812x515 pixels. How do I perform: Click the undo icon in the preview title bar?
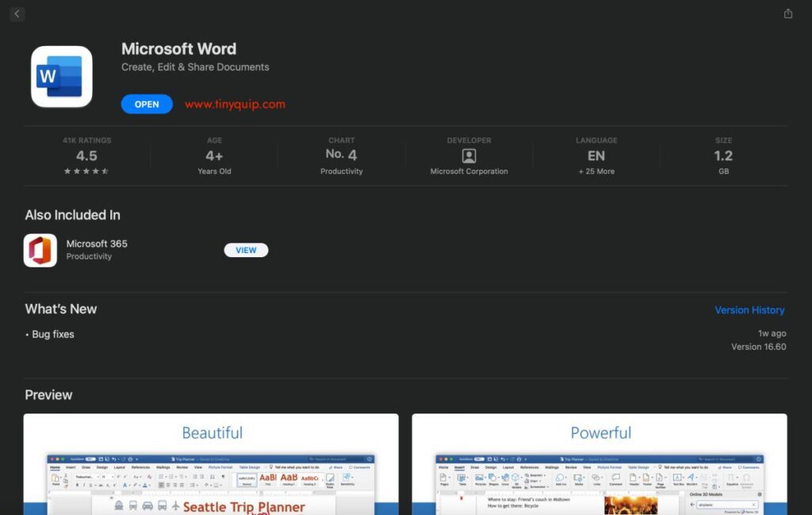click(x=113, y=459)
